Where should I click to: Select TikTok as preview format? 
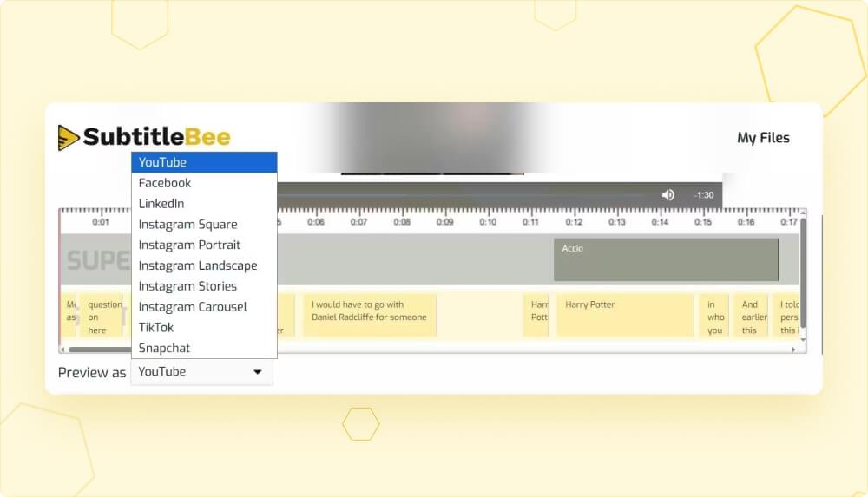coord(204,328)
